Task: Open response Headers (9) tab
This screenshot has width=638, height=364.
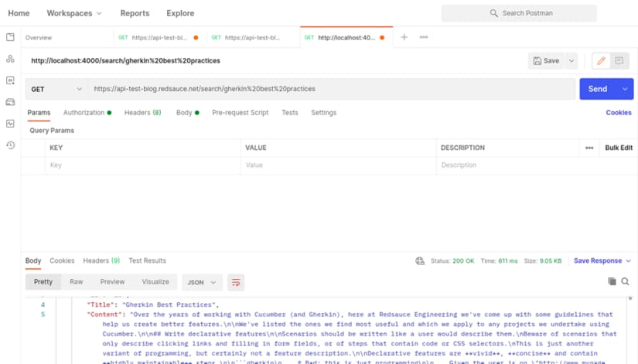Action: 101,260
